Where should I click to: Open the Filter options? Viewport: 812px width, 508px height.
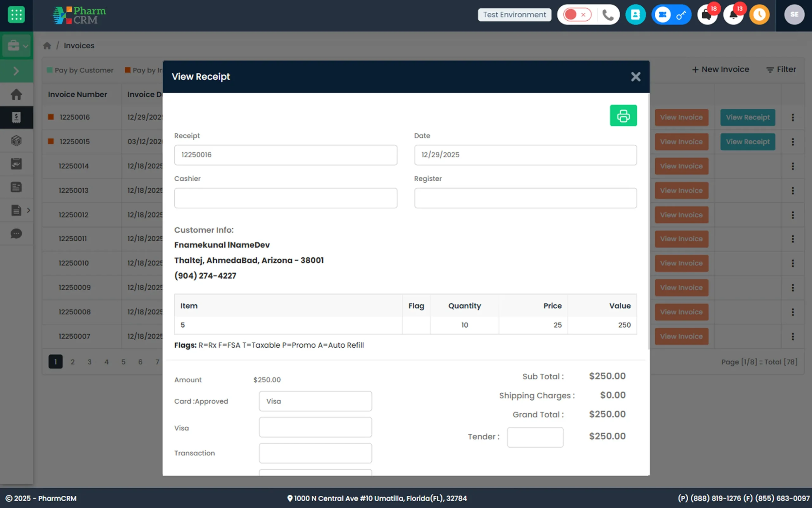click(781, 70)
